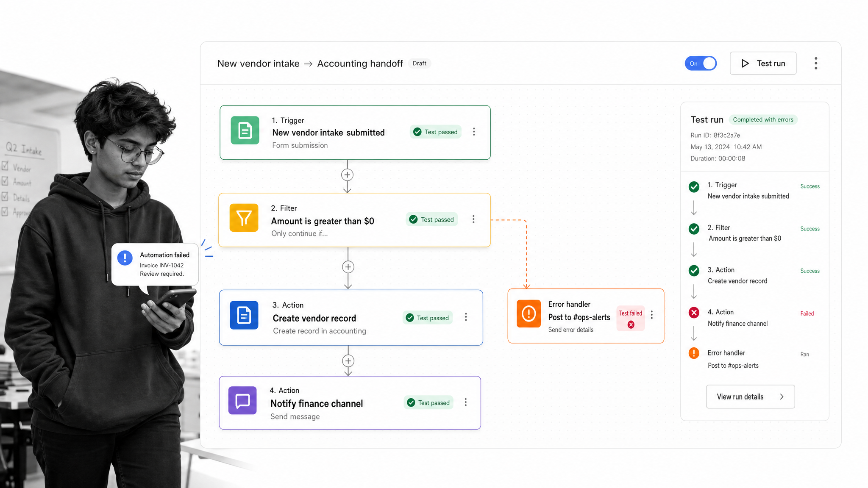Image resolution: width=868 pixels, height=488 pixels.
Task: Open the 'Create vendor record' step title
Action: (314, 318)
